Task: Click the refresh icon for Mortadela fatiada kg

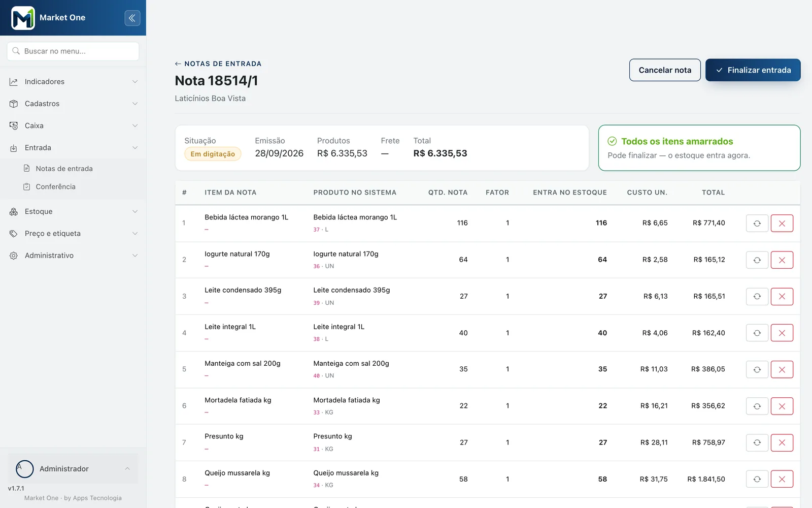Action: (757, 406)
